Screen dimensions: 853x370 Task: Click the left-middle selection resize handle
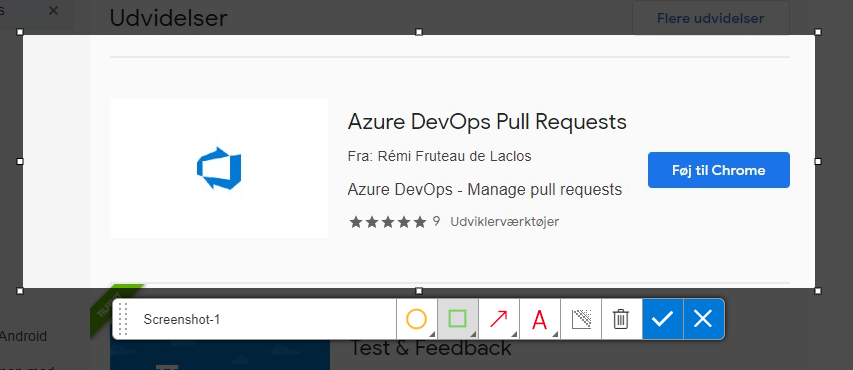(x=20, y=162)
